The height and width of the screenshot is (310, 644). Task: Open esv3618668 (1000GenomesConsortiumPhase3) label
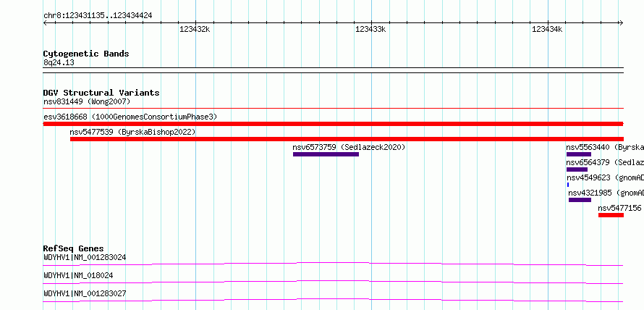pos(130,117)
